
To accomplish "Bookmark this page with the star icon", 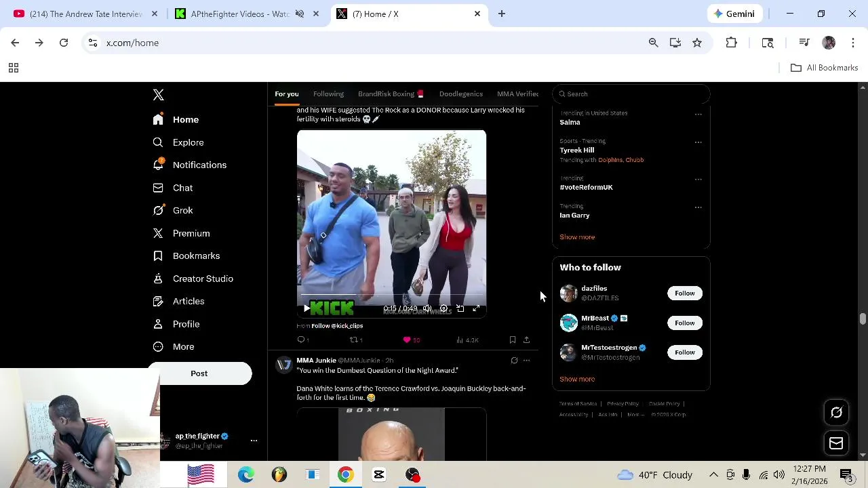I will coord(697,43).
